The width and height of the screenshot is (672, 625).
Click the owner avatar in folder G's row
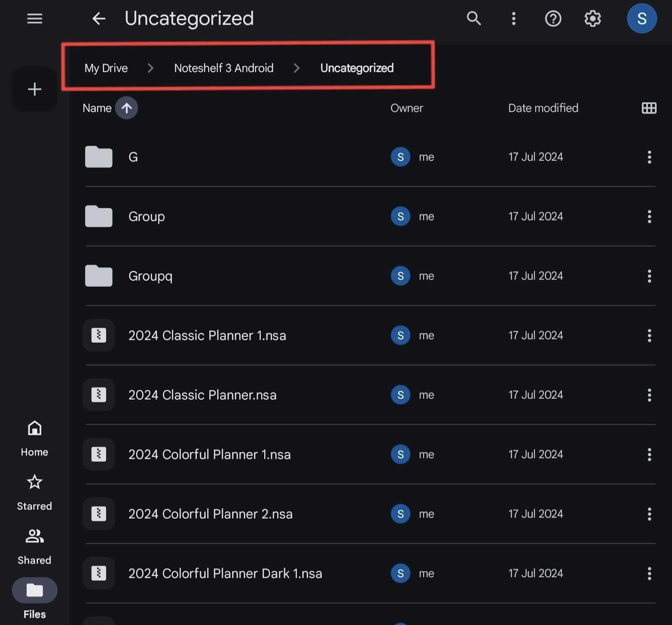[400, 157]
